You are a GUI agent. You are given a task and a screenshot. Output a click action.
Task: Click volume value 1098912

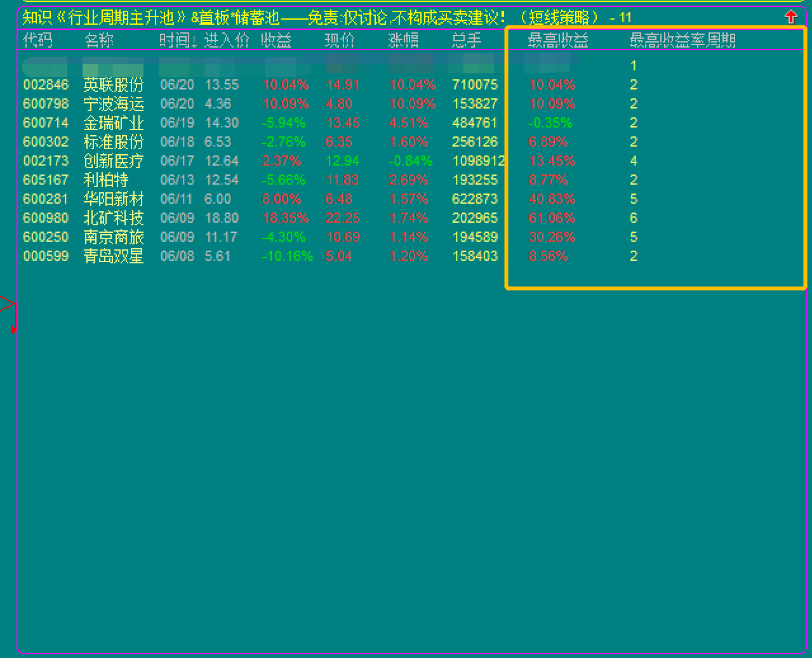[479, 161]
